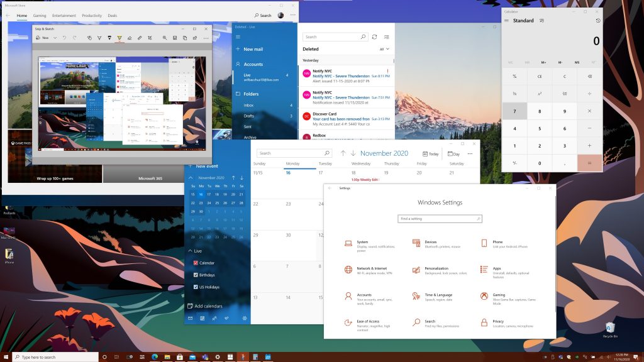Viewport: 644px width, 362px height.
Task: Open the Calendar more options menu
Action: coord(470,154)
